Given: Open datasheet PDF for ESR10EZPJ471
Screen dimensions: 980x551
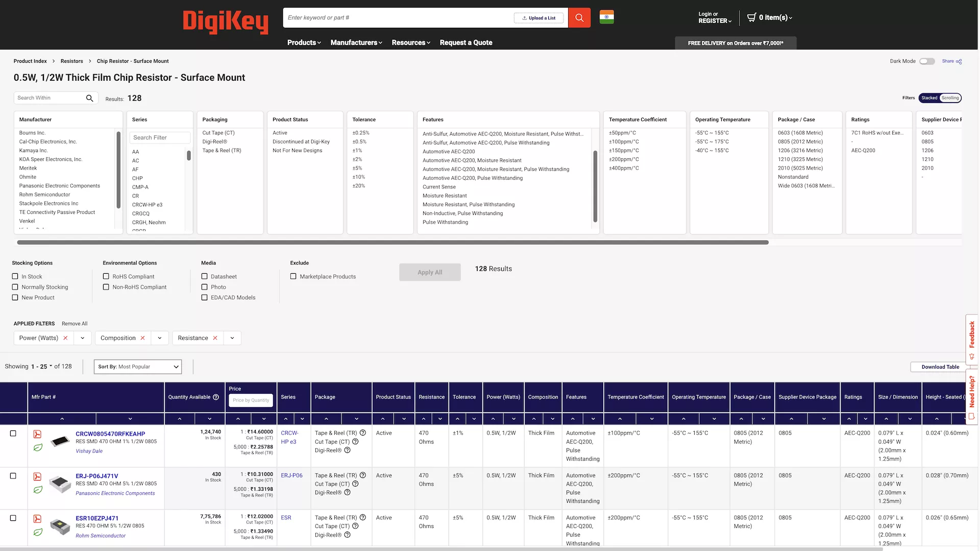Looking at the screenshot, I should tap(37, 519).
